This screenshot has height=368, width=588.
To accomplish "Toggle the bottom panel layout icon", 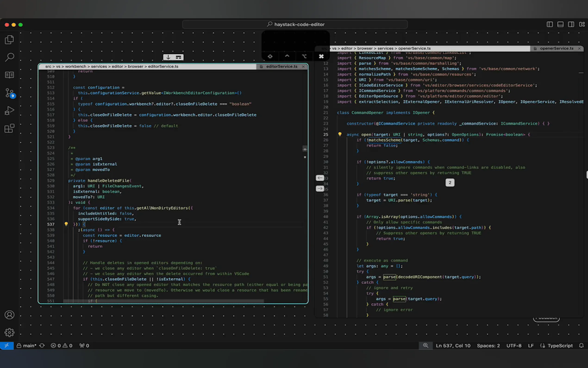I will (x=560, y=24).
